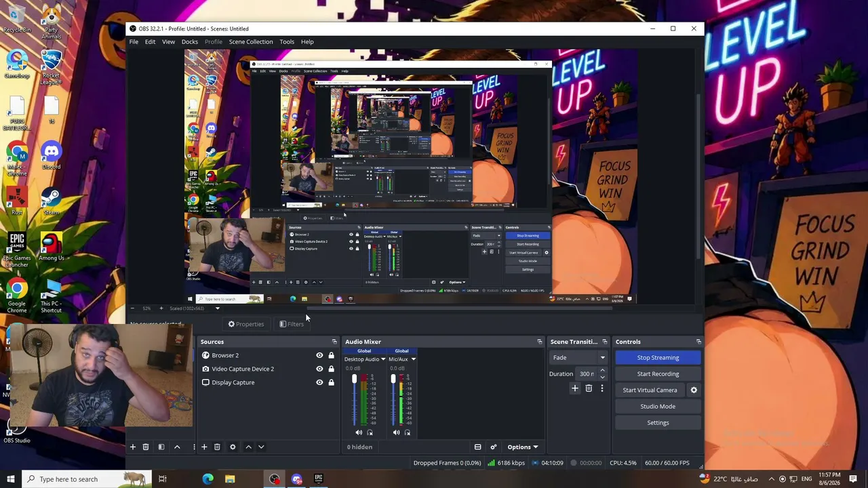Open preview scaling dropdown arrow
This screenshot has height=488, width=868.
(218, 308)
